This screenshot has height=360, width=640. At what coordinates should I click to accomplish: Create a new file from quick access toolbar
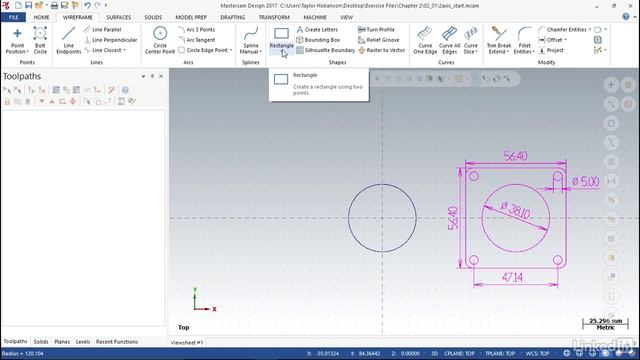point(18,5)
